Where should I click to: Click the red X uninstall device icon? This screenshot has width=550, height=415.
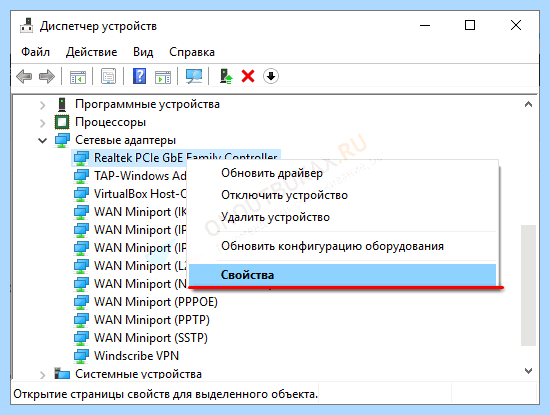tap(248, 76)
